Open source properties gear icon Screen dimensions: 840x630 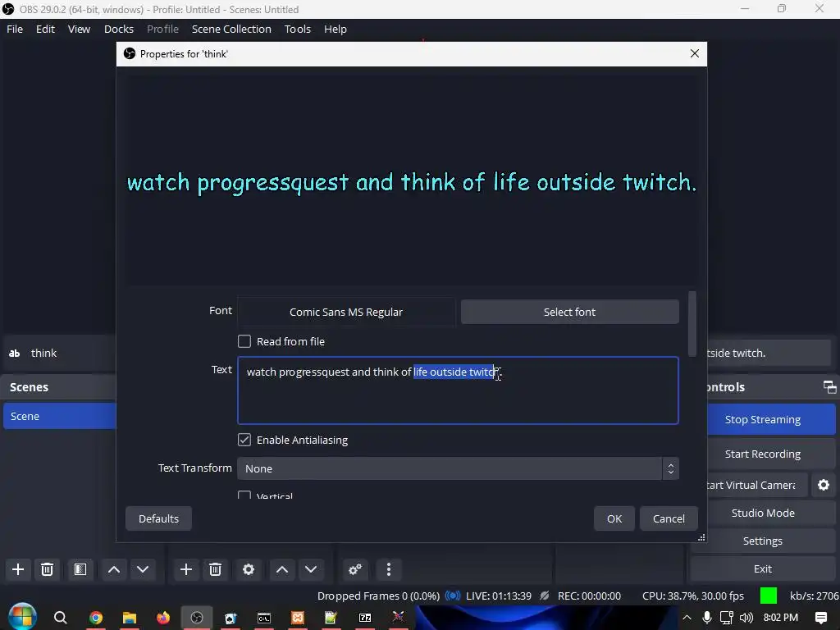(x=249, y=569)
